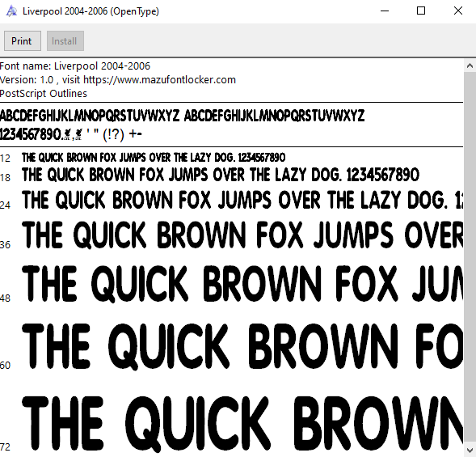
Task: Click the 24 point sample text line
Action: point(242,200)
